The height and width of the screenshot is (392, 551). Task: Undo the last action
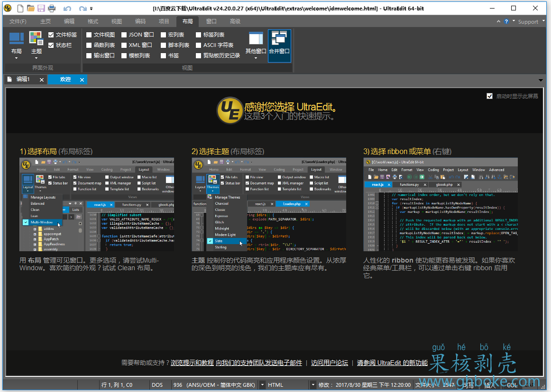[x=67, y=8]
